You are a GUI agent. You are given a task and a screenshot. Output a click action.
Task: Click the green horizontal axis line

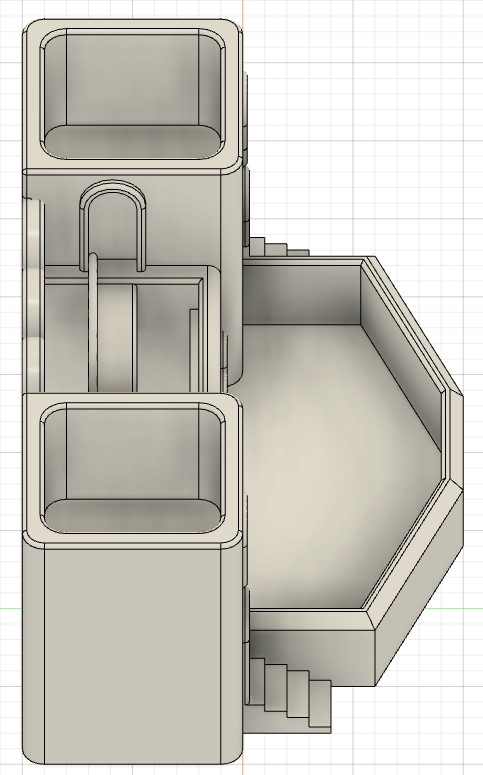[x=11, y=608]
